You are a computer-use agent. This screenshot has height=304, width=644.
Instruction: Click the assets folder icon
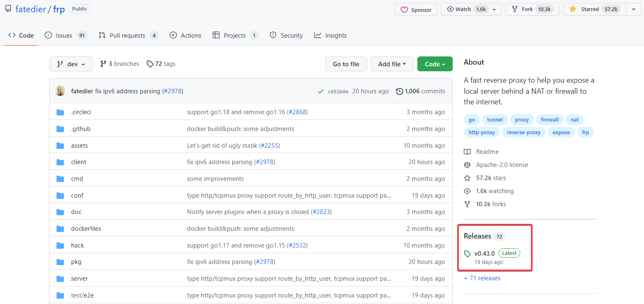(60, 146)
